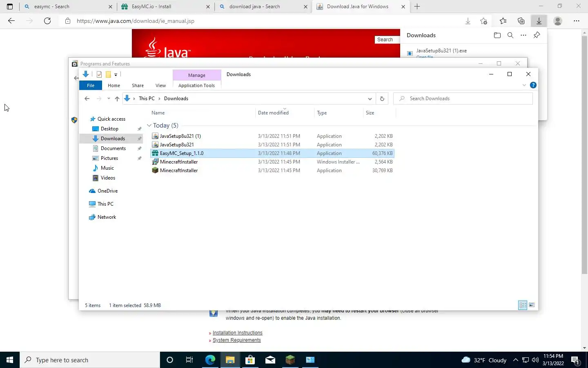
Task: Switch to EasyMC.io - Install browser tab
Action: coord(166,7)
